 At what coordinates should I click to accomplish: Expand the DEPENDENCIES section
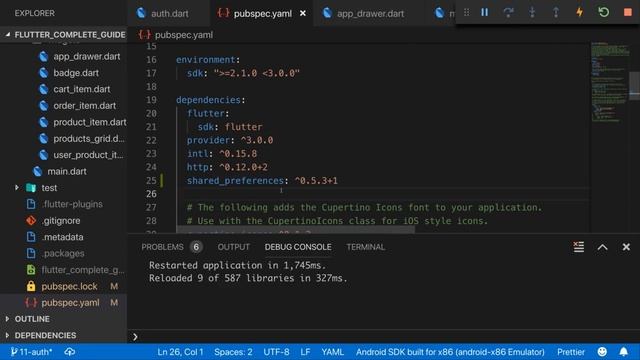click(64, 335)
